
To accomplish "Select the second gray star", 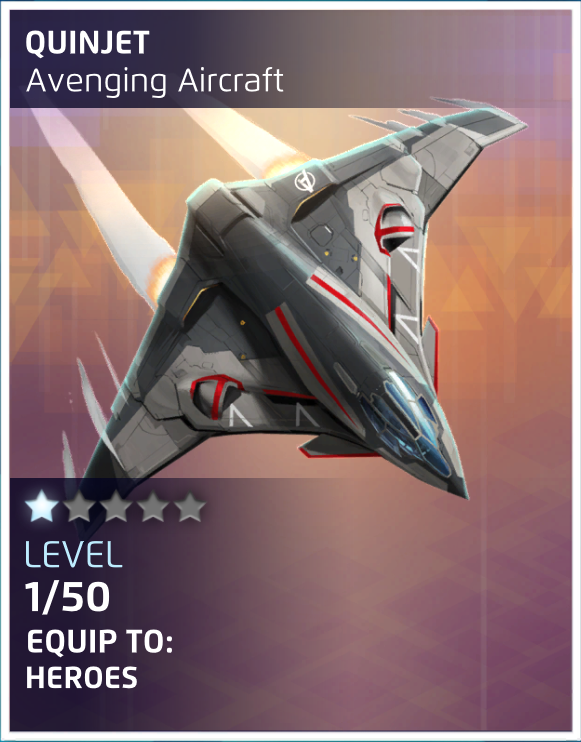I will coord(79,507).
